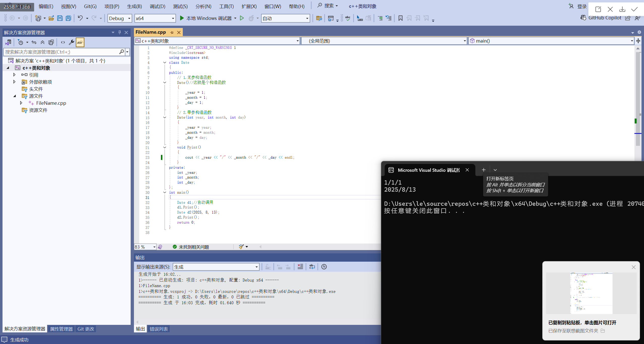This screenshot has height=344, width=644.
Task: Open the output source 生成 dropdown
Action: (x=216, y=267)
